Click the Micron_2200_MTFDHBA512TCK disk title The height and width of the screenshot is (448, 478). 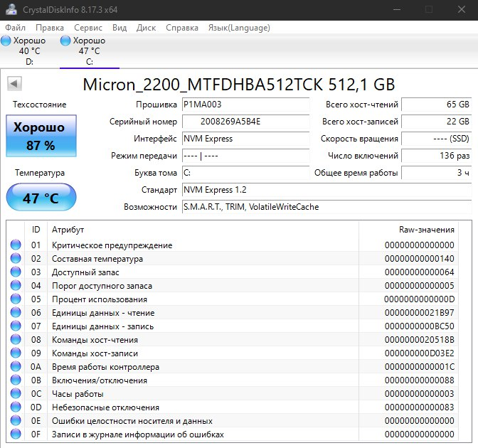pos(239,85)
